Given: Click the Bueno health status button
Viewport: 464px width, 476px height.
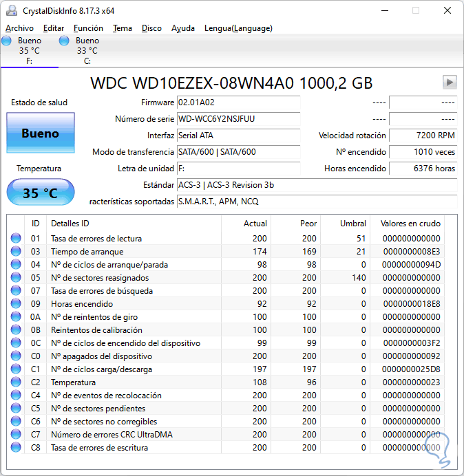Looking at the screenshot, I should click(x=41, y=133).
